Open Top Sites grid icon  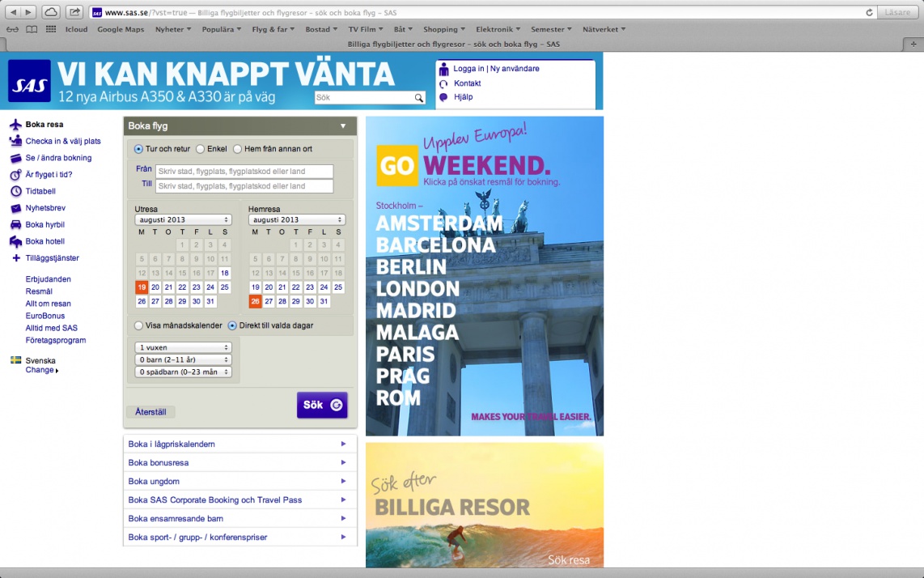click(51, 29)
